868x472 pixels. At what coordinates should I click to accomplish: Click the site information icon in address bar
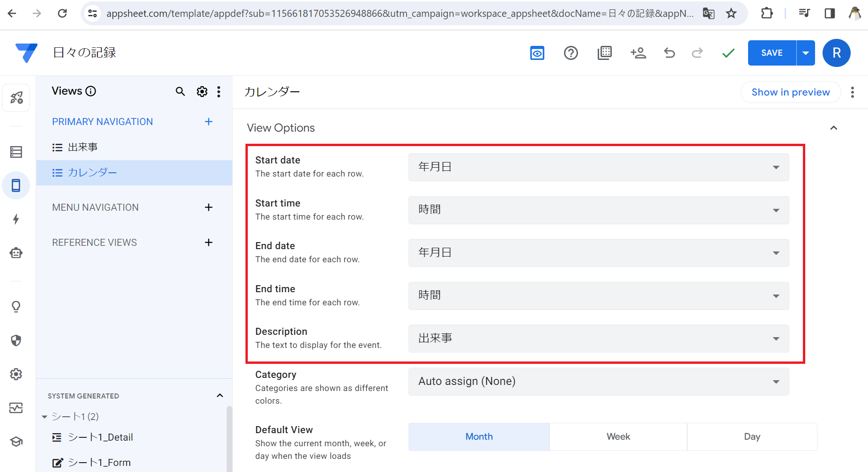coord(93,13)
